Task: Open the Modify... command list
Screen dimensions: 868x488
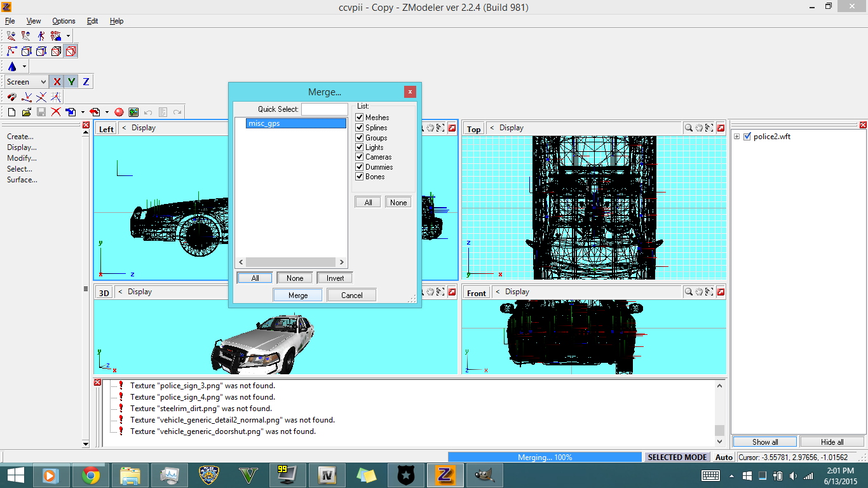Action: (x=22, y=158)
